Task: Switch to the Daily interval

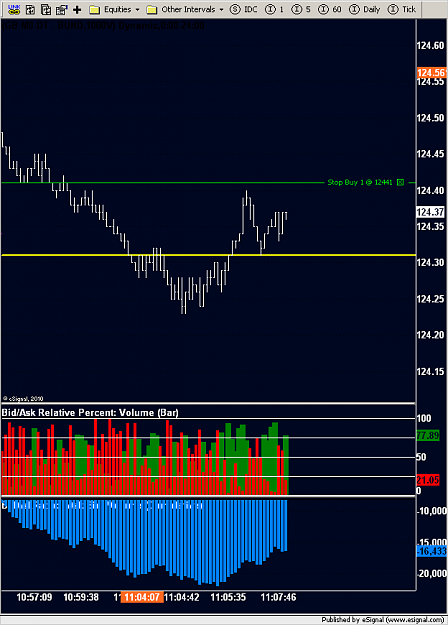Action: [x=364, y=9]
